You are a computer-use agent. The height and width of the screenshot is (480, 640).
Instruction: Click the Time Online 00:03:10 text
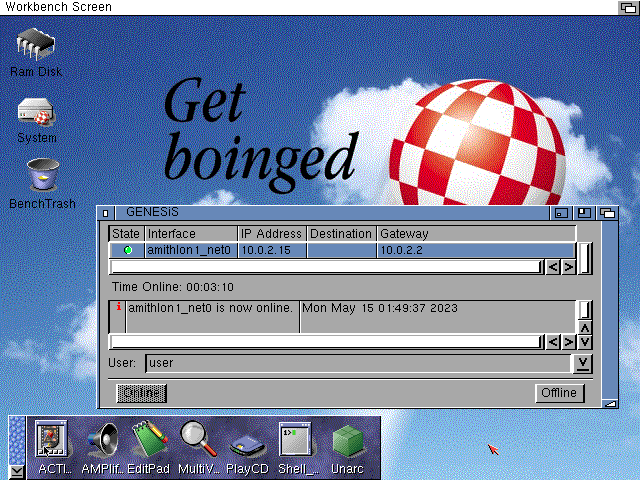pos(173,287)
